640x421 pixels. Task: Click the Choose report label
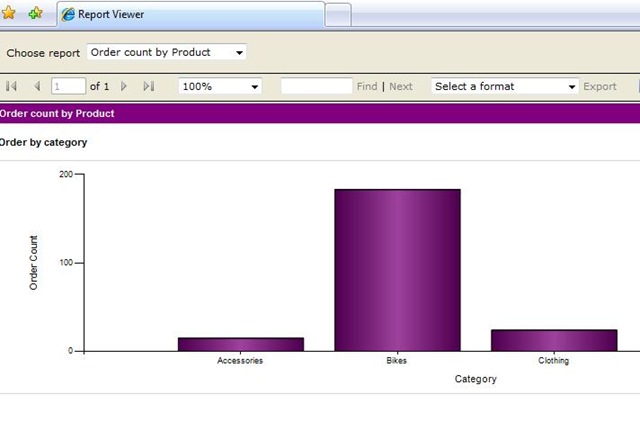(x=43, y=53)
